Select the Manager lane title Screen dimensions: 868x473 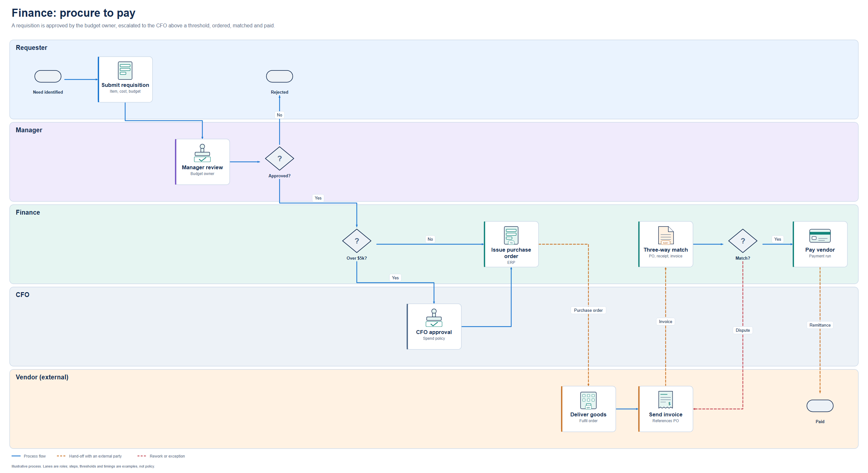click(x=29, y=130)
